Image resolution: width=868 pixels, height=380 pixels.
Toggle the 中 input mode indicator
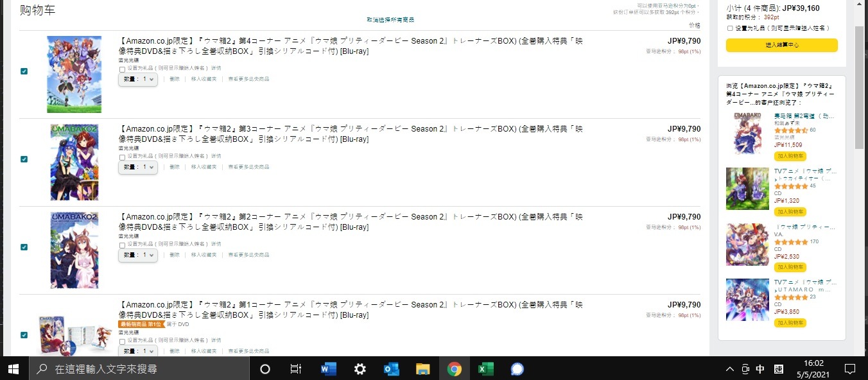click(760, 369)
